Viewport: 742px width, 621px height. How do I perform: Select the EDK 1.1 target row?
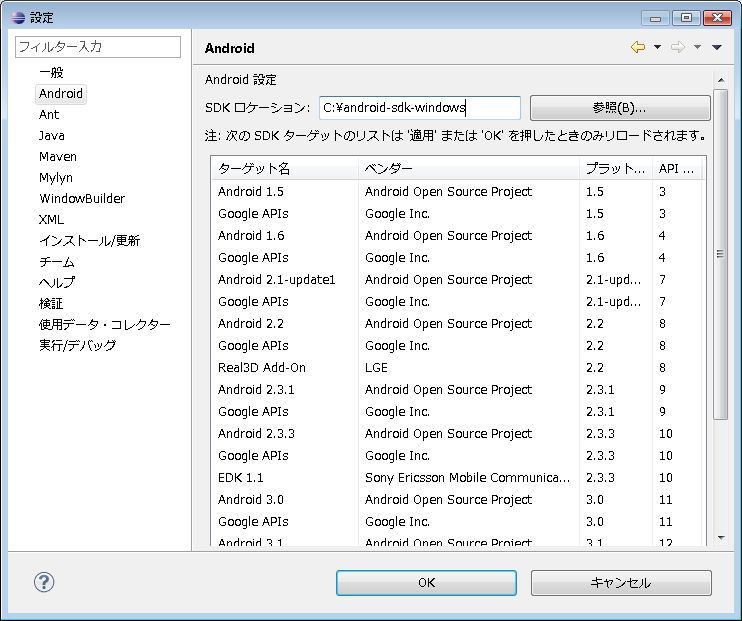(x=458, y=478)
